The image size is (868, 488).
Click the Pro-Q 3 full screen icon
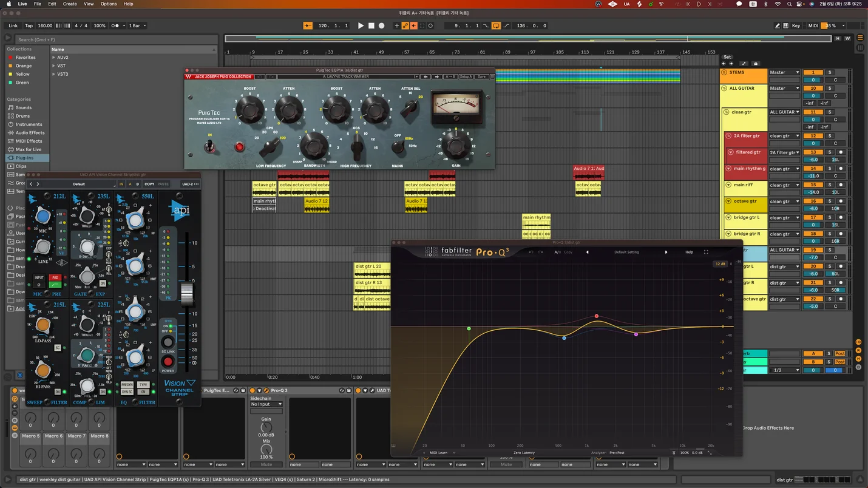click(706, 252)
